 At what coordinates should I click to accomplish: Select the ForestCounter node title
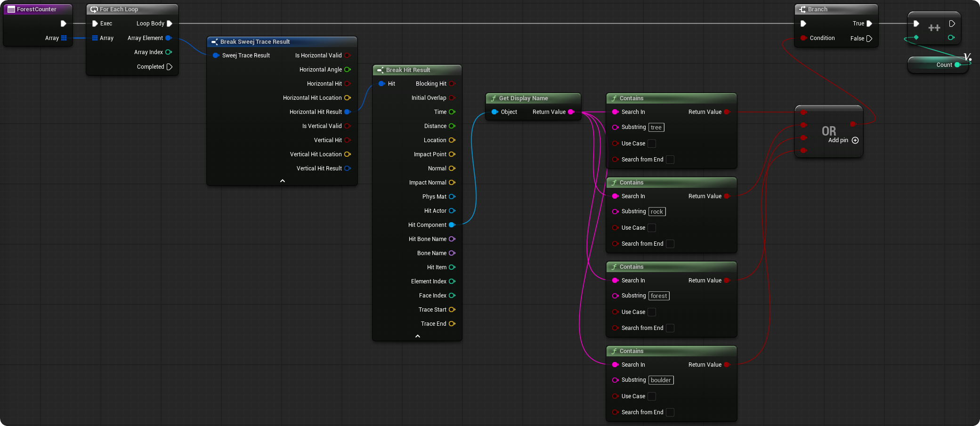point(37,9)
